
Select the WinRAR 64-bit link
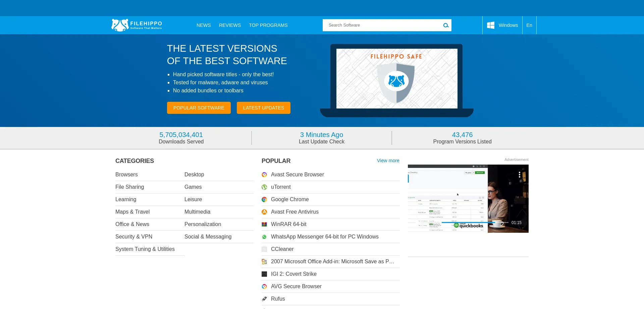click(289, 224)
